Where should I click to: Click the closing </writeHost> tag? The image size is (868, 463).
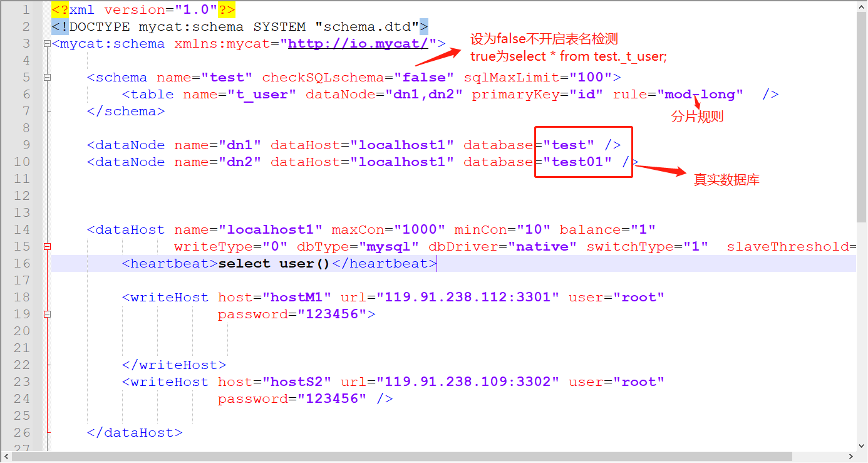(174, 365)
